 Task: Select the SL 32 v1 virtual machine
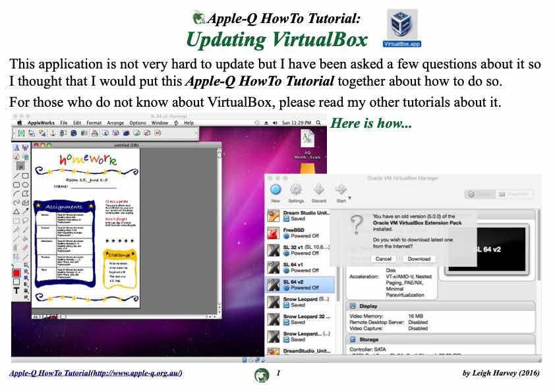click(x=300, y=250)
